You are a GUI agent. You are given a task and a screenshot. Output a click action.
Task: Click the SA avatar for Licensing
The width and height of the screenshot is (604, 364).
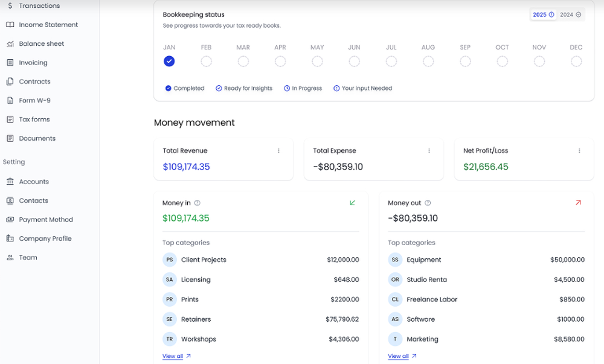click(x=170, y=279)
